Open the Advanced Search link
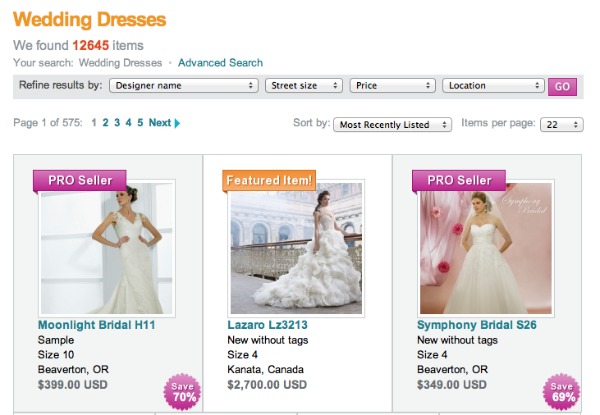 pos(220,63)
